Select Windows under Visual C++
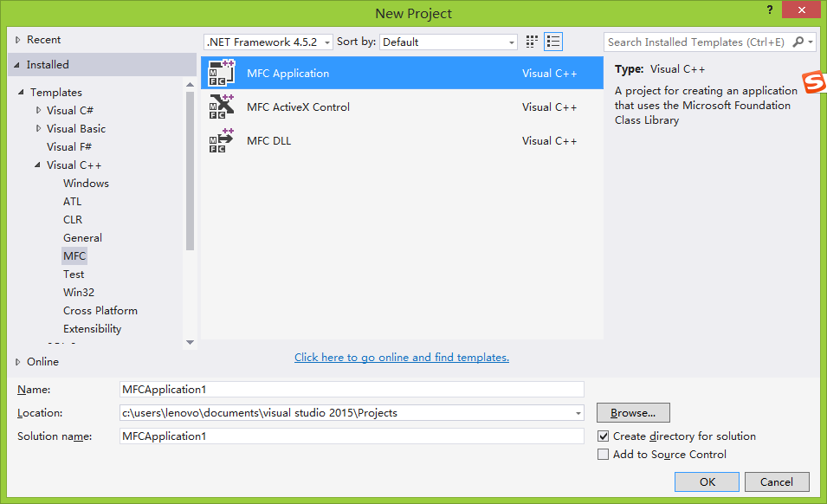This screenshot has height=504, width=827. (86, 183)
